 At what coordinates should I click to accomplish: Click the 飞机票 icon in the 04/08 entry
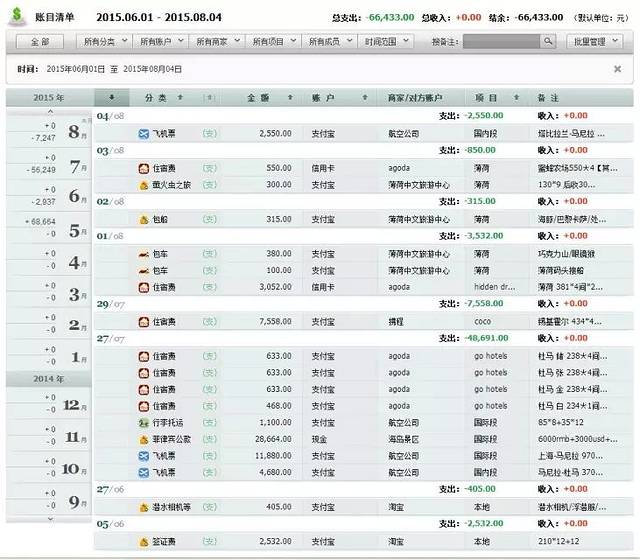[144, 133]
